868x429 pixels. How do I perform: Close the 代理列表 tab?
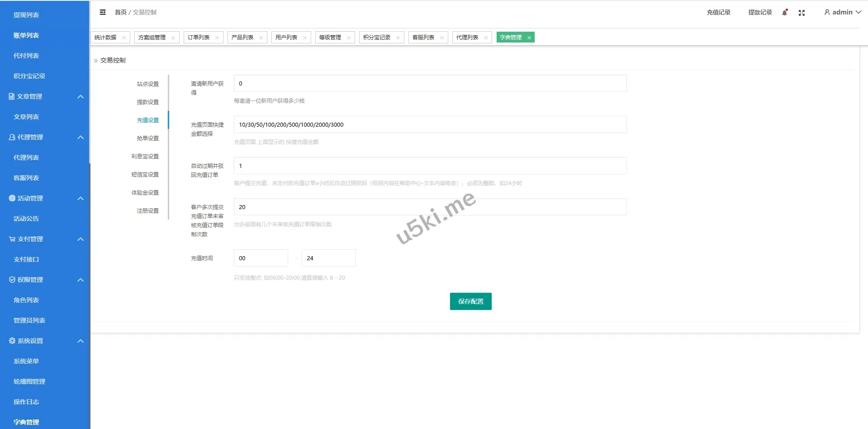point(486,38)
